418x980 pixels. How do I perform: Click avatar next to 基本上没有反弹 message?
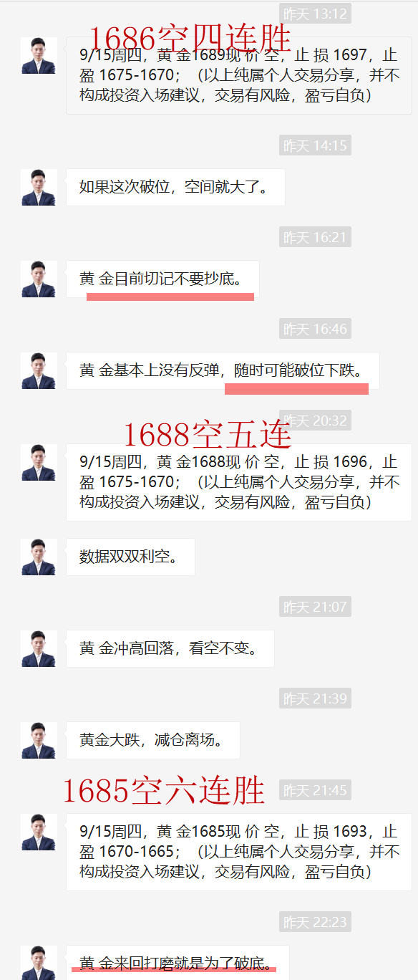pyautogui.click(x=39, y=370)
